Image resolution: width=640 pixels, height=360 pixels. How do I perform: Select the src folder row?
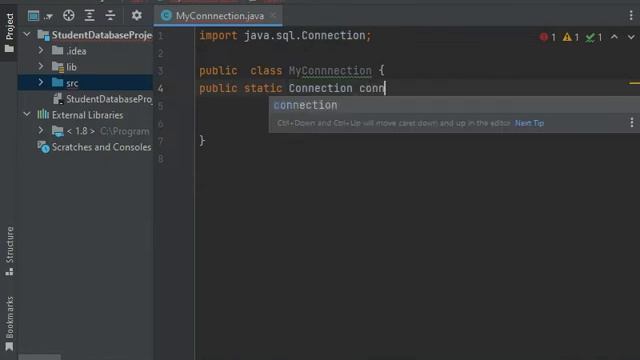pyautogui.click(x=85, y=83)
